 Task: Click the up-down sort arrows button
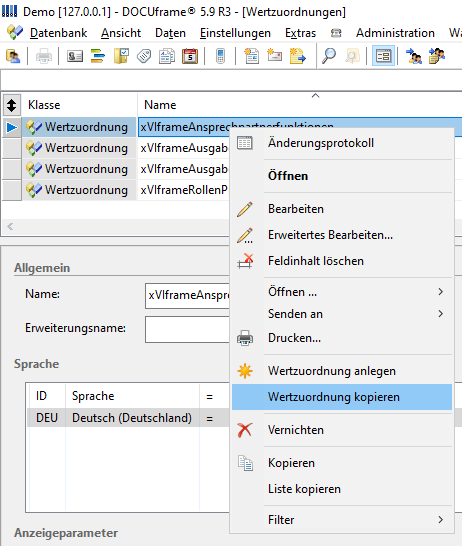[x=11, y=105]
